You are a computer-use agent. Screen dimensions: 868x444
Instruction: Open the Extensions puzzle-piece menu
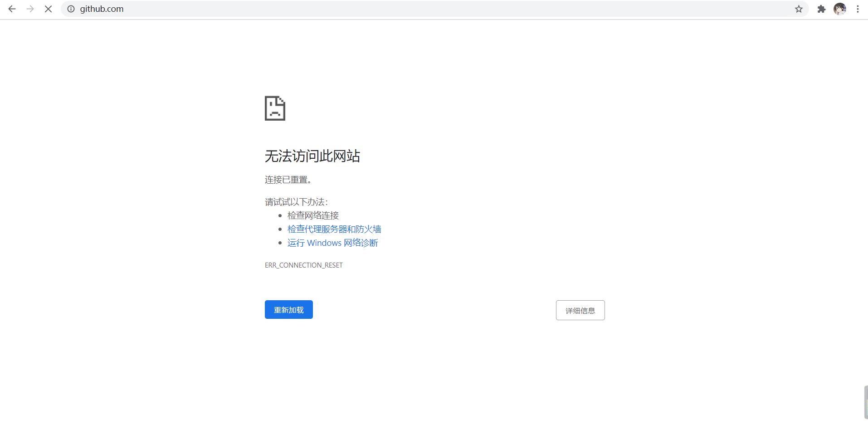[821, 9]
